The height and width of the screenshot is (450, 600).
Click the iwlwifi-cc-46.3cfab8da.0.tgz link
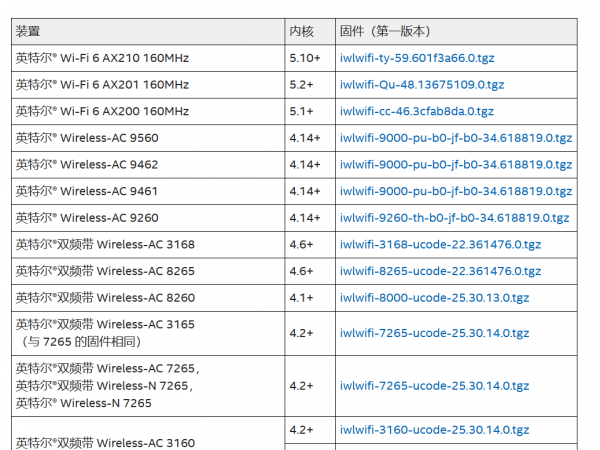416,112
